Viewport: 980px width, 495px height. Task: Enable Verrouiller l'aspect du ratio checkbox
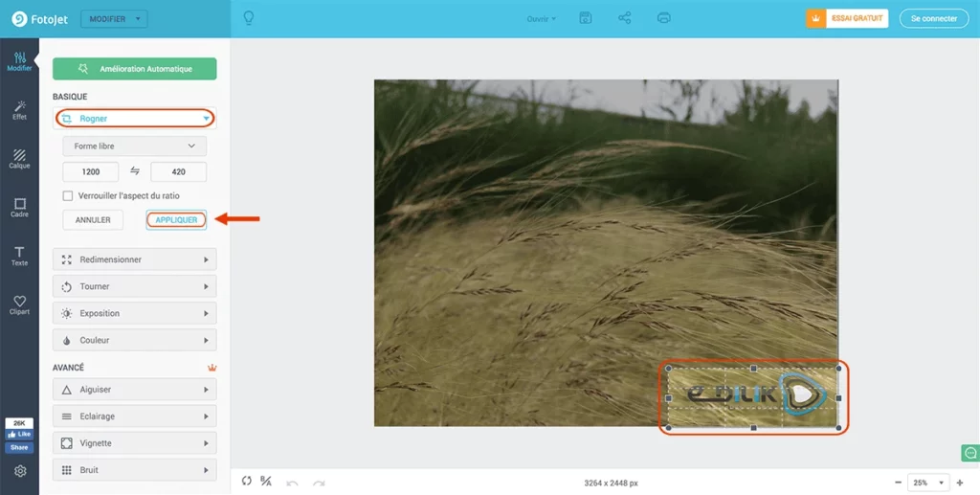[x=68, y=196]
